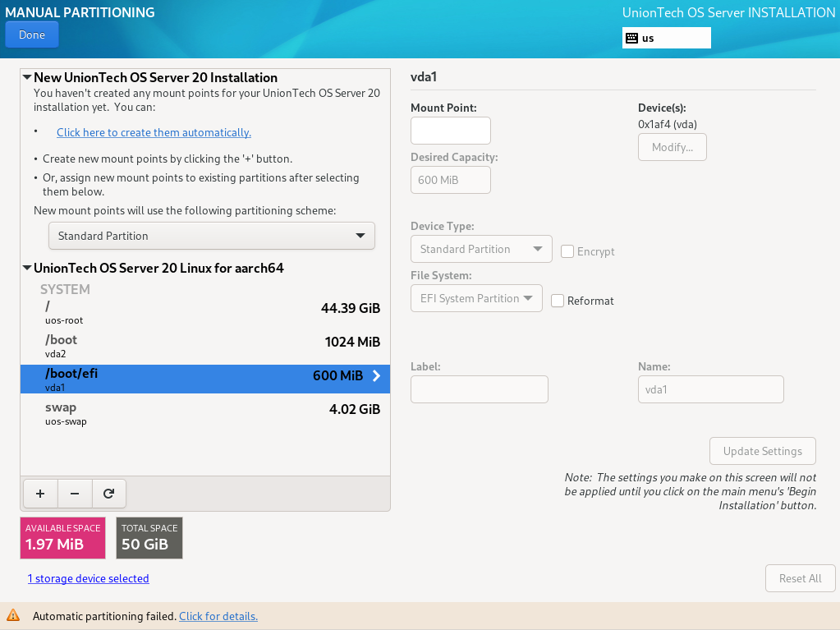
Task: Click the Modify... devices button
Action: [x=672, y=147]
